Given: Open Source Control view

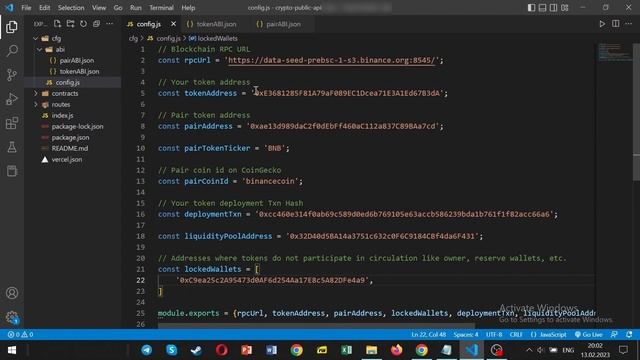Looking at the screenshot, I should point(12,75).
